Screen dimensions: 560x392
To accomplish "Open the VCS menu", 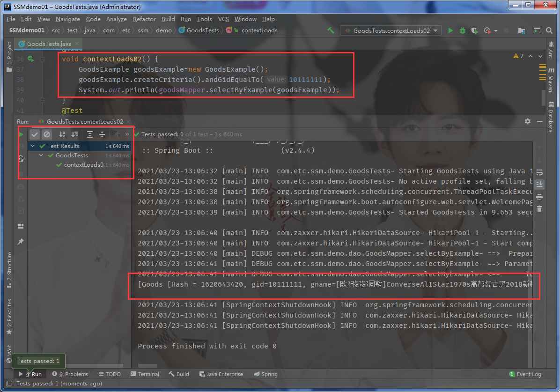I will point(223,19).
